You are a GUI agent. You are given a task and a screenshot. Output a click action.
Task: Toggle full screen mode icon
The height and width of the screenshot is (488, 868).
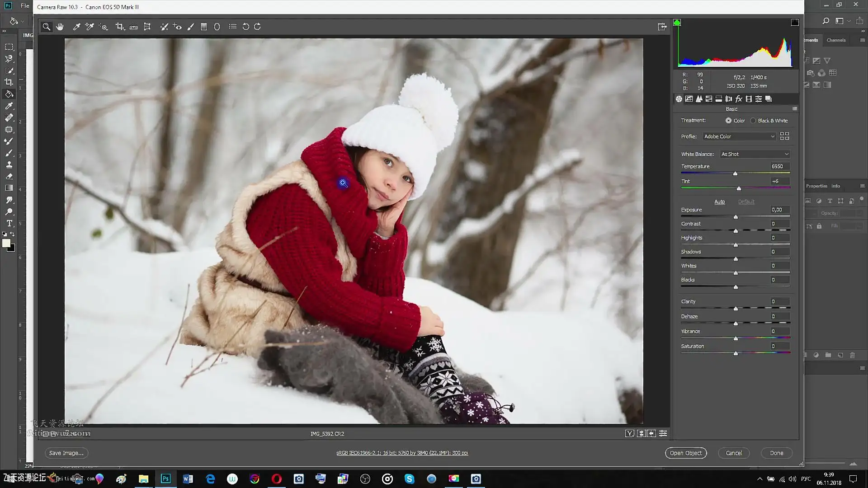click(662, 27)
